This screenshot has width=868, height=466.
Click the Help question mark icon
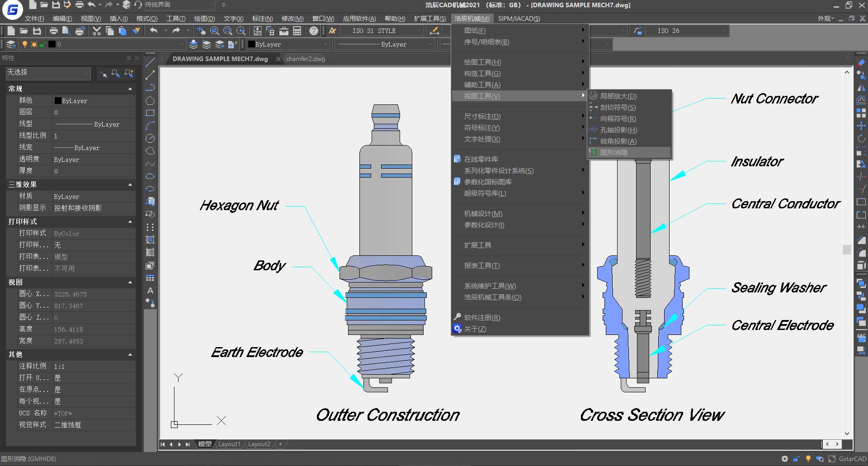point(313,31)
